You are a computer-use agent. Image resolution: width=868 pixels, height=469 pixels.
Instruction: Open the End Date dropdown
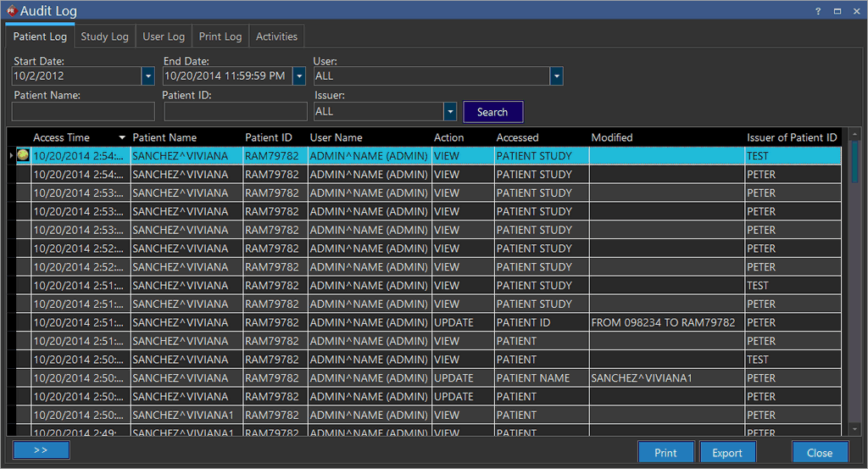point(298,76)
